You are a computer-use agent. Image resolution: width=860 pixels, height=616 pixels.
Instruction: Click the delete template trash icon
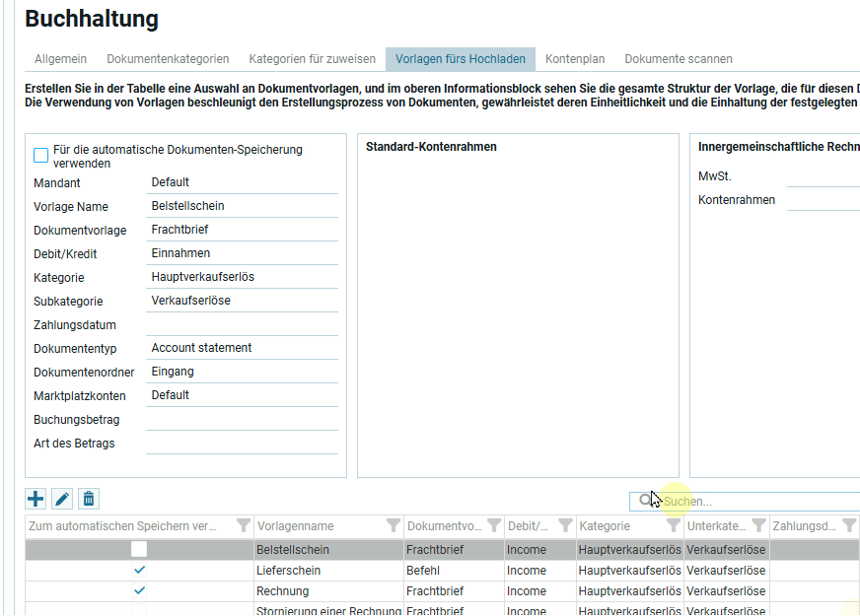[x=89, y=500]
